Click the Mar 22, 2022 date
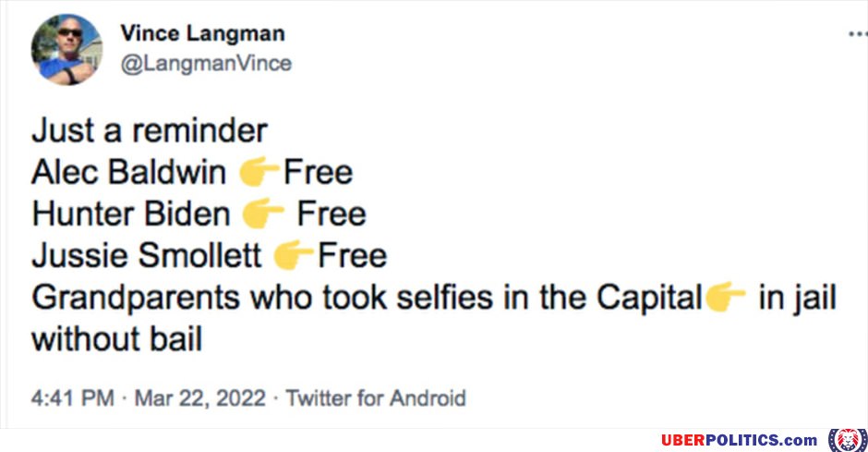 pos(199,398)
